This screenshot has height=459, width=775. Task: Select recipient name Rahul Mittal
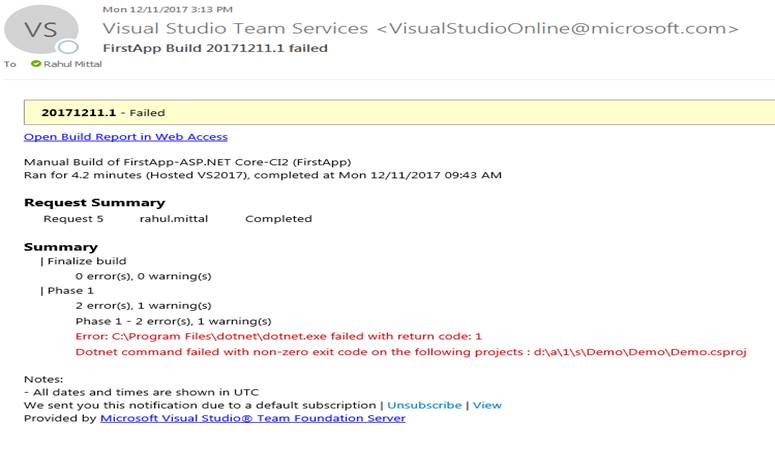coord(72,64)
